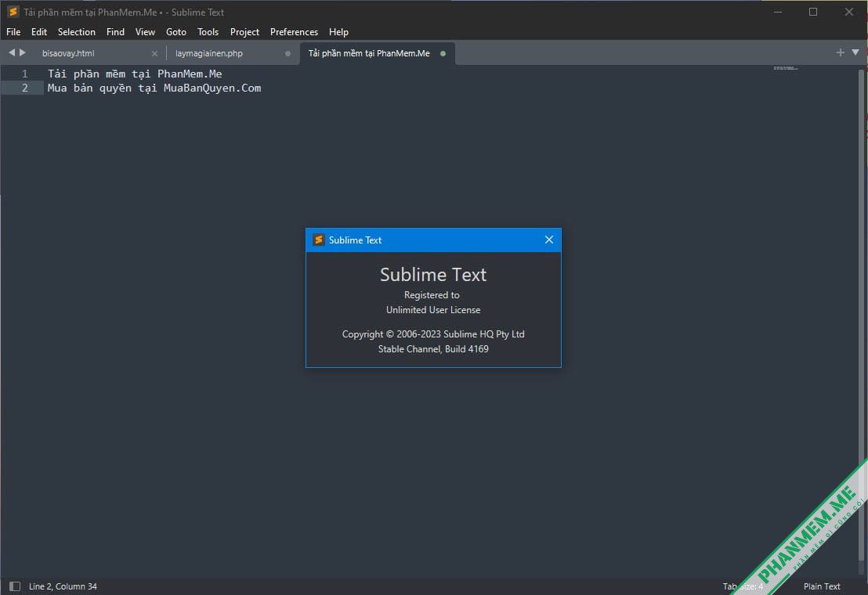Open the Selection menu
Image resolution: width=868 pixels, height=595 pixels.
pyautogui.click(x=77, y=32)
